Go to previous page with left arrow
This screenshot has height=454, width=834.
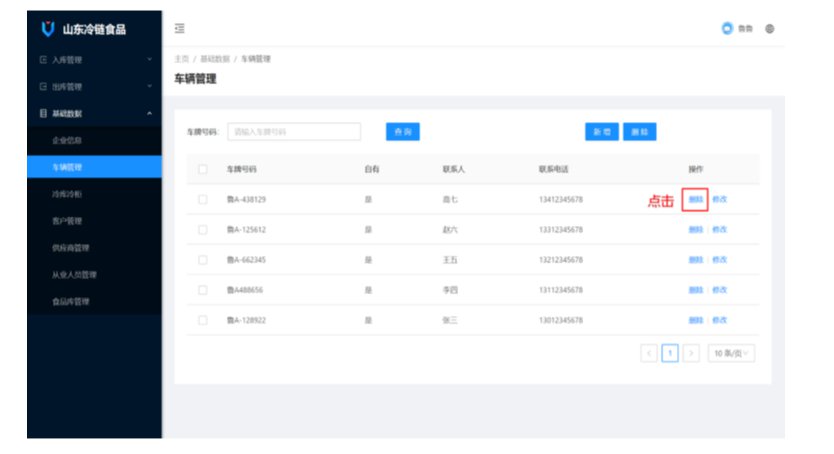point(649,353)
